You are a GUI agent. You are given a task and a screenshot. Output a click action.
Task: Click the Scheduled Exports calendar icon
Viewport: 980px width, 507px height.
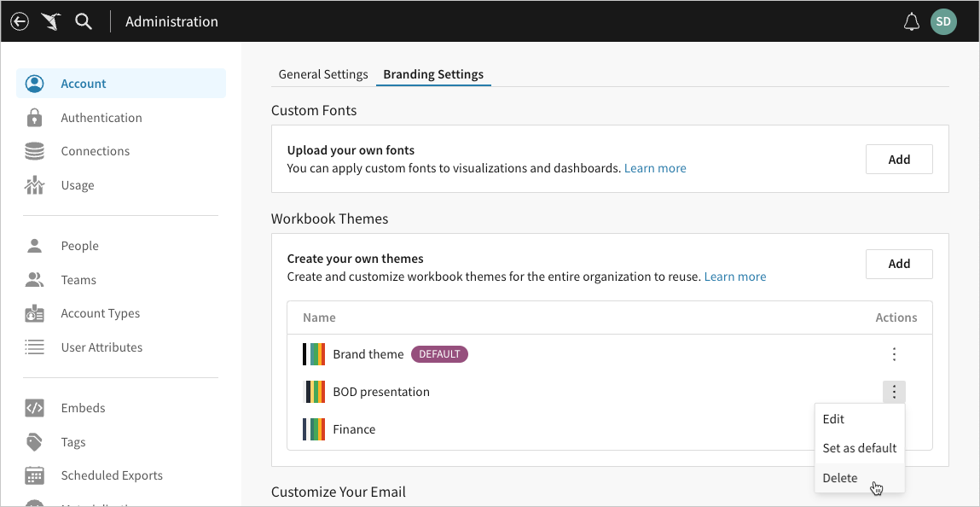coord(34,475)
